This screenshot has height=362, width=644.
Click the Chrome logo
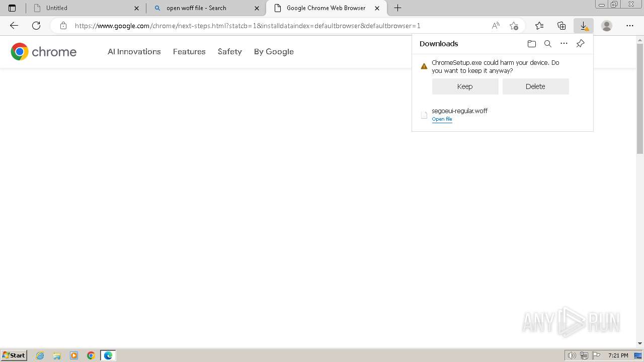point(44,51)
